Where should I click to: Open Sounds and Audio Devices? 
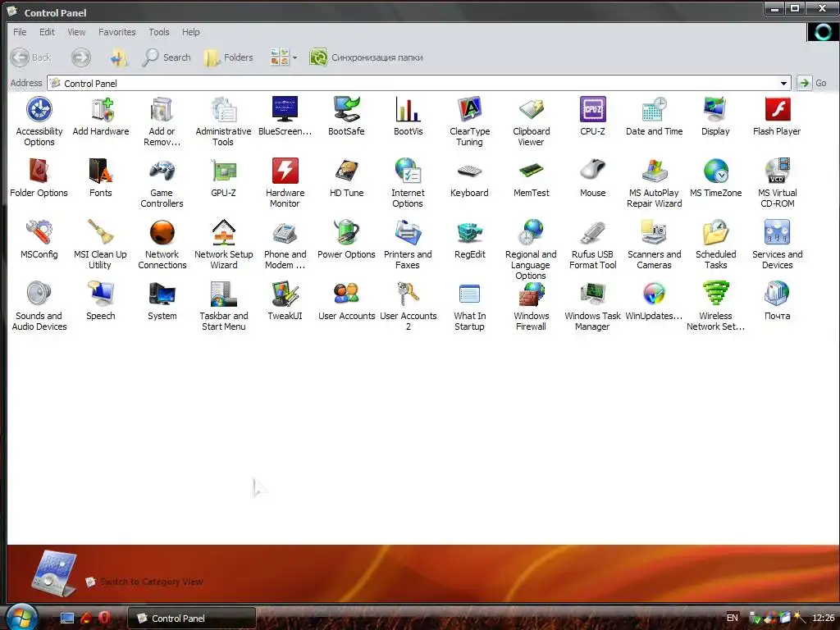click(x=39, y=306)
